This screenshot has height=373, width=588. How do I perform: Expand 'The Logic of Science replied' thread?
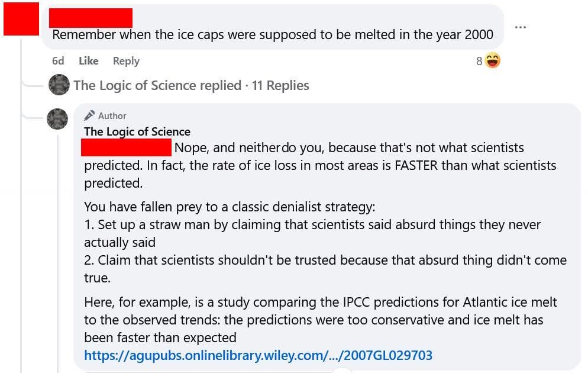157,85
